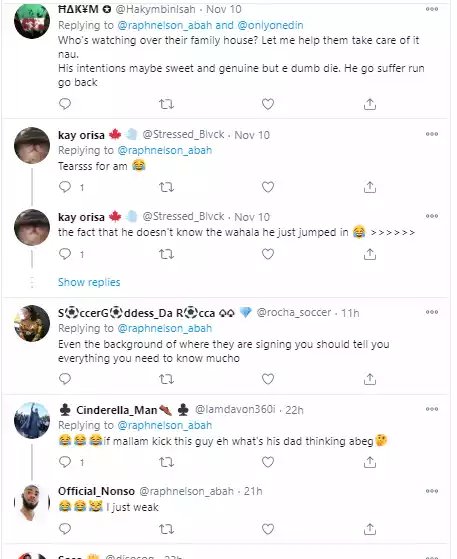Open @raphnelson_abah link under Cinderella_Man
The height and width of the screenshot is (559, 457).
[165, 425]
